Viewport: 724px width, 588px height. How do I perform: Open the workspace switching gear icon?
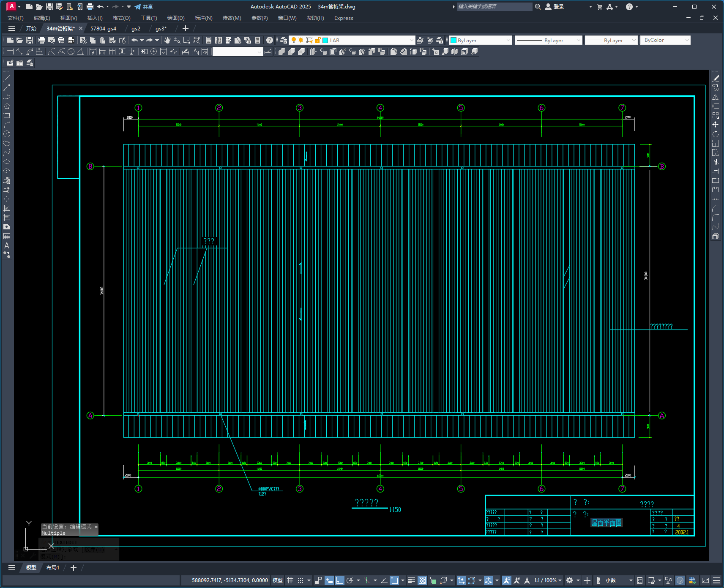coord(569,580)
